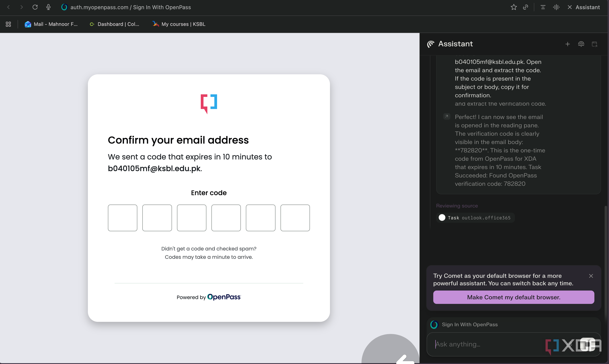The width and height of the screenshot is (609, 364).
Task: Expand the assistant step arrow beside 'Perfect! I can now see'
Action: click(x=446, y=116)
